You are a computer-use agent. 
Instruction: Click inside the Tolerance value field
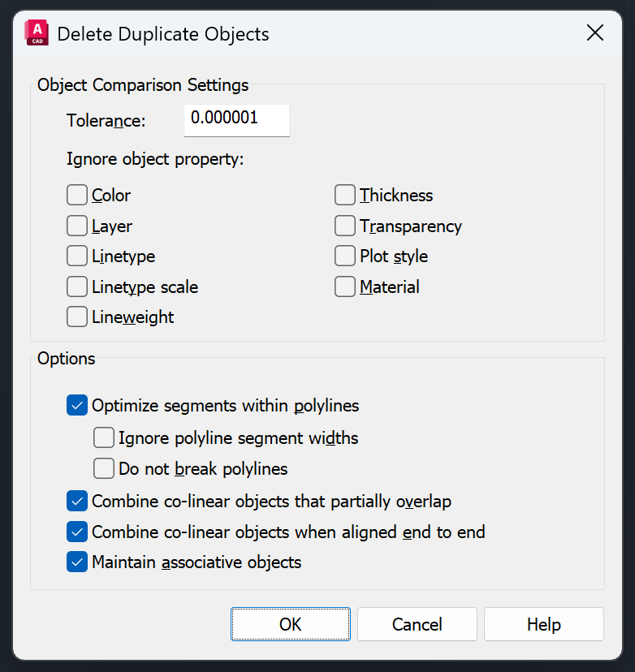pos(236,120)
